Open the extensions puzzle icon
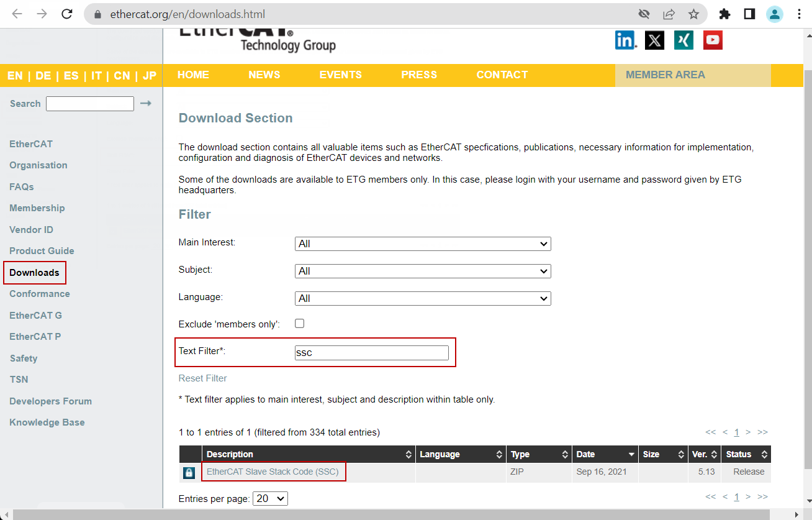The image size is (812, 520). (724, 14)
